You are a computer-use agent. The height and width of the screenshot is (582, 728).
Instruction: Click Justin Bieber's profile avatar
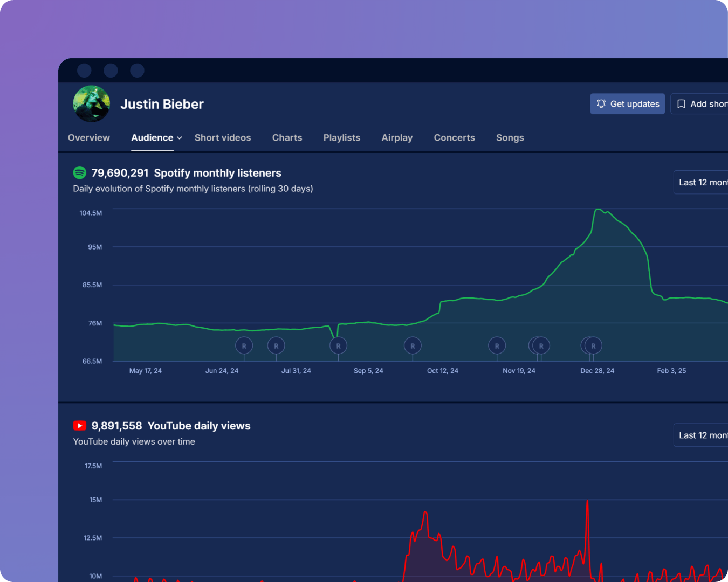coord(92,104)
